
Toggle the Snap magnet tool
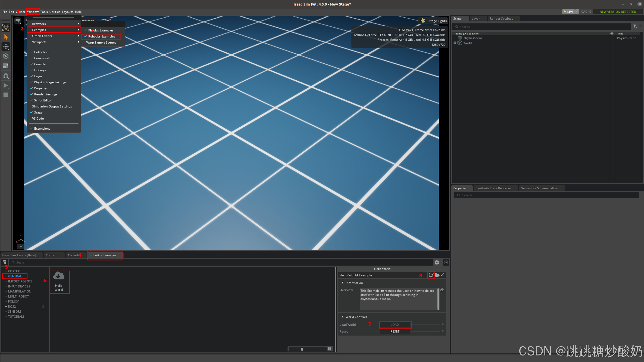pos(6,76)
